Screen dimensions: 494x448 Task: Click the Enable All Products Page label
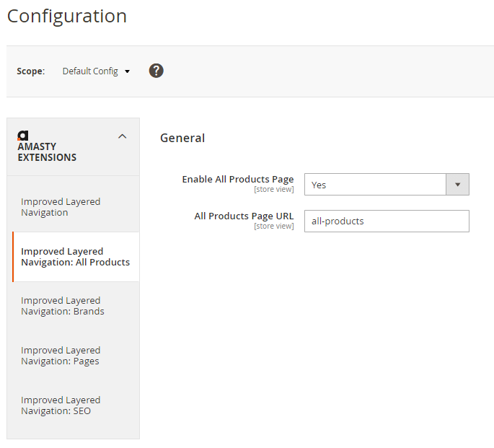(x=237, y=179)
